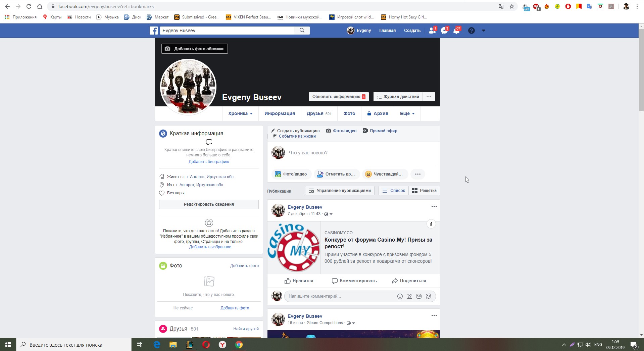Expand the Ещё tab dropdown
This screenshot has width=644, height=351.
[x=407, y=113]
